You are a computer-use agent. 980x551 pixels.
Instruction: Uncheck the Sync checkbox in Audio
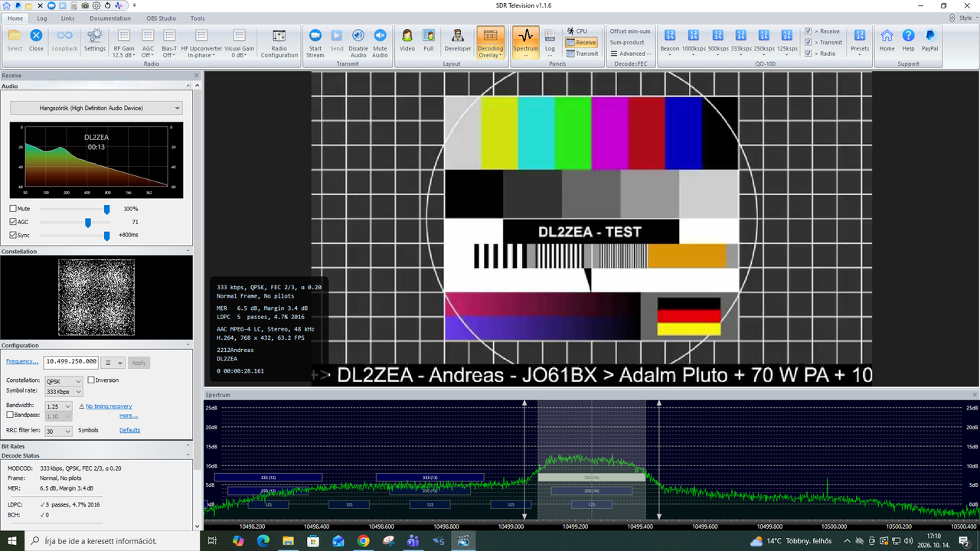click(x=13, y=235)
